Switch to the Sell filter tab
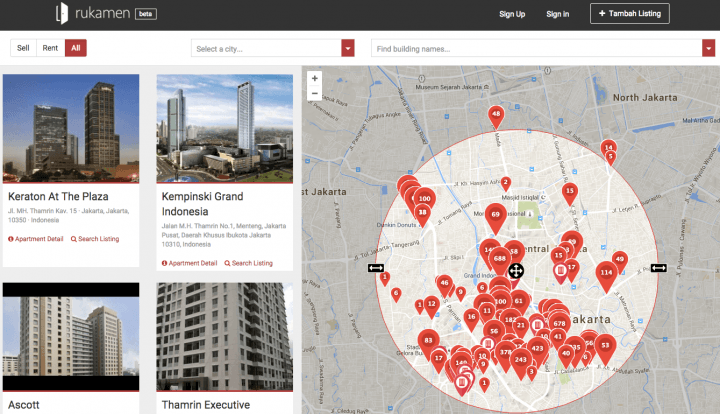 point(23,48)
